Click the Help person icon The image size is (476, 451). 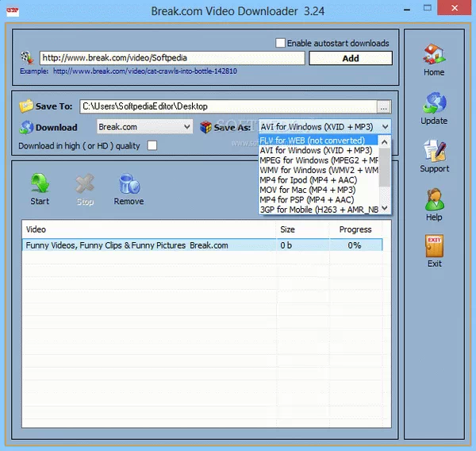pos(434,199)
